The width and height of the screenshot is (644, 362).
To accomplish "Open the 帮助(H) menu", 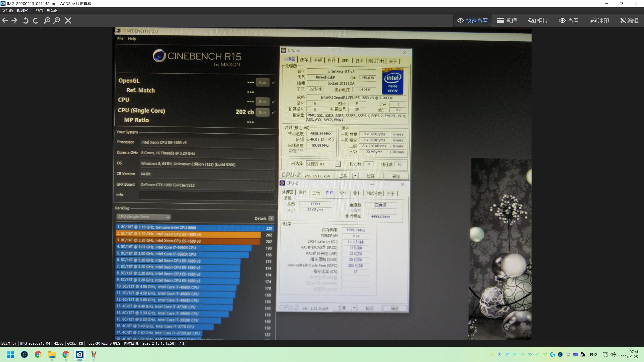I will [x=53, y=11].
